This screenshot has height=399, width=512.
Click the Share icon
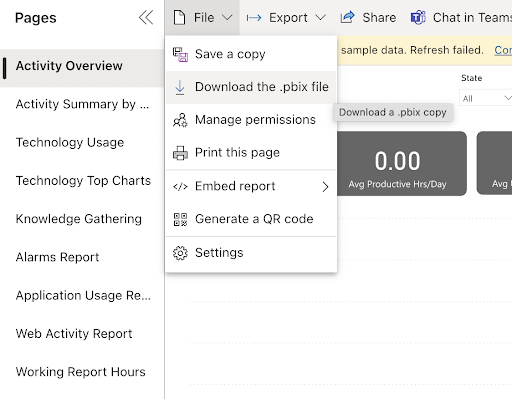click(x=347, y=17)
